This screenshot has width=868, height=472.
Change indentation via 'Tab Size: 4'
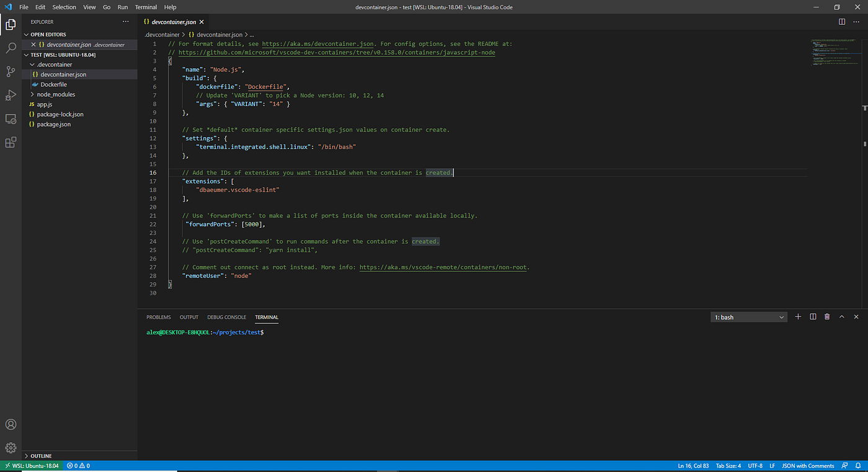point(728,466)
